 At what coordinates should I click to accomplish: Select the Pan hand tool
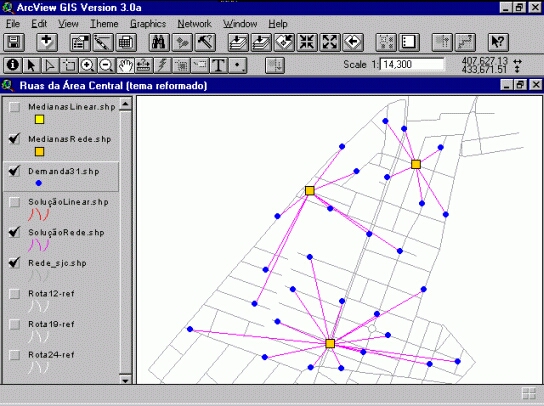tap(125, 65)
